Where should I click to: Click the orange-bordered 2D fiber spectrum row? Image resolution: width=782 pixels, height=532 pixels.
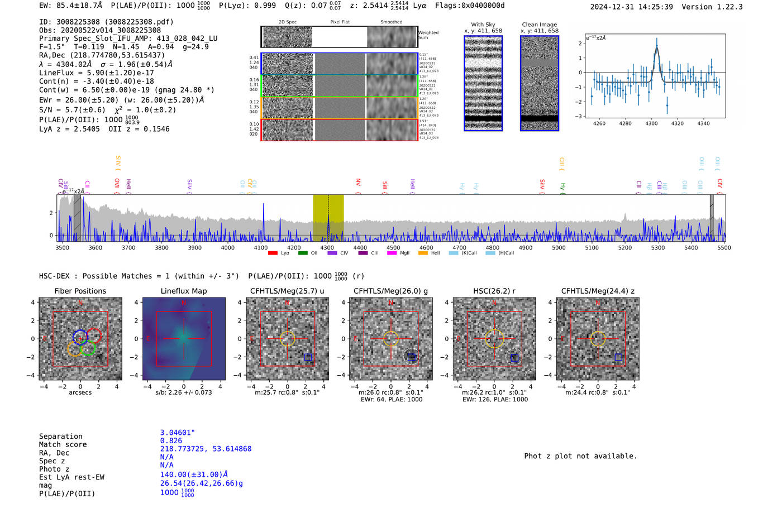pyautogui.click(x=339, y=108)
